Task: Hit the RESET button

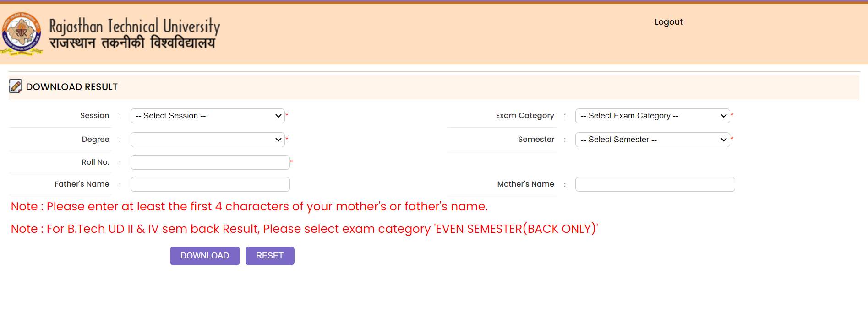Action: tap(270, 256)
